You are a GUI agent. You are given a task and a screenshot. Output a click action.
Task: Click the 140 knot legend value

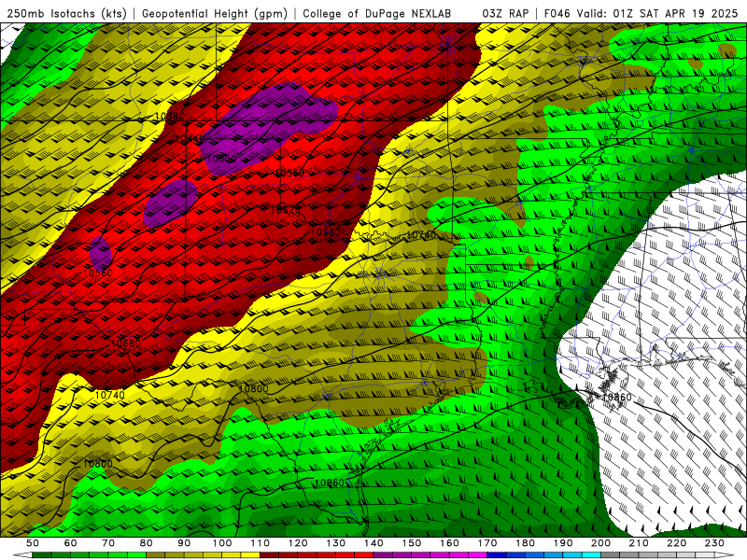coord(373,543)
